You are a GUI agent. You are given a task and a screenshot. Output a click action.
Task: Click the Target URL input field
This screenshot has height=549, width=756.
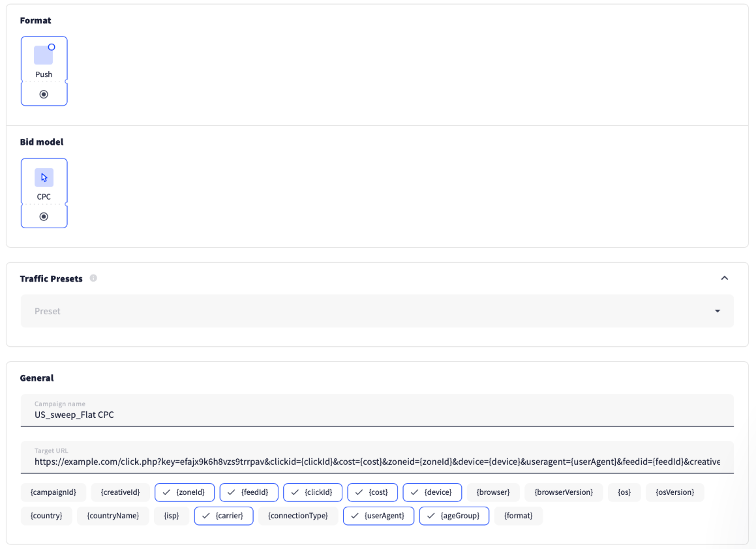(377, 462)
